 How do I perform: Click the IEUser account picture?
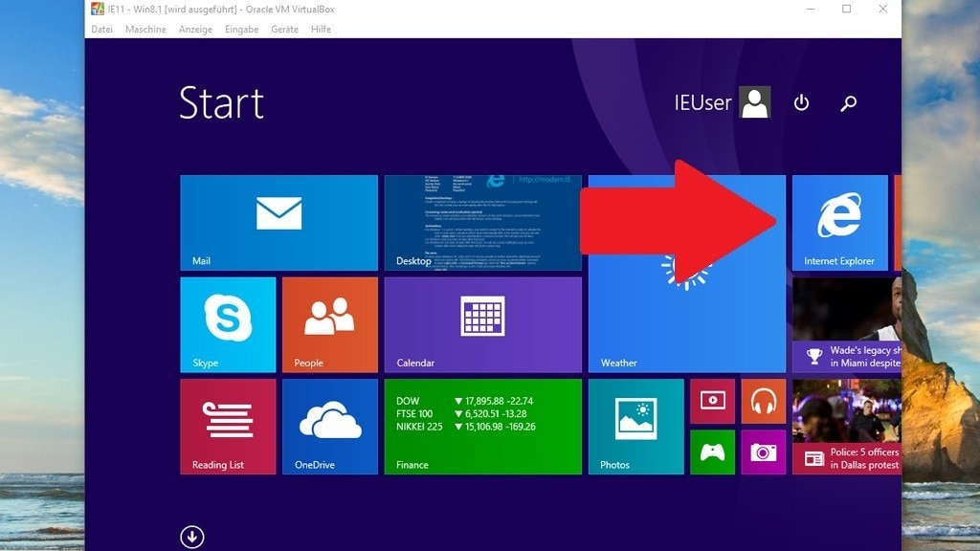coord(754,102)
